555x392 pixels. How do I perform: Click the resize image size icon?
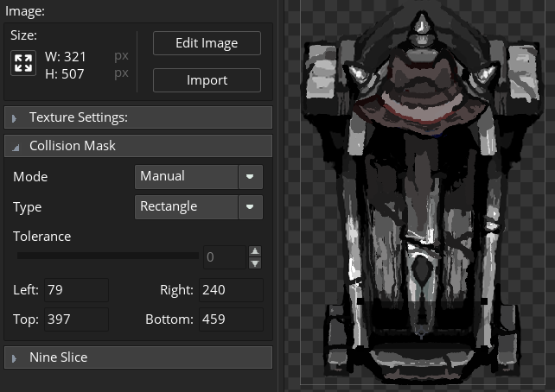(23, 63)
